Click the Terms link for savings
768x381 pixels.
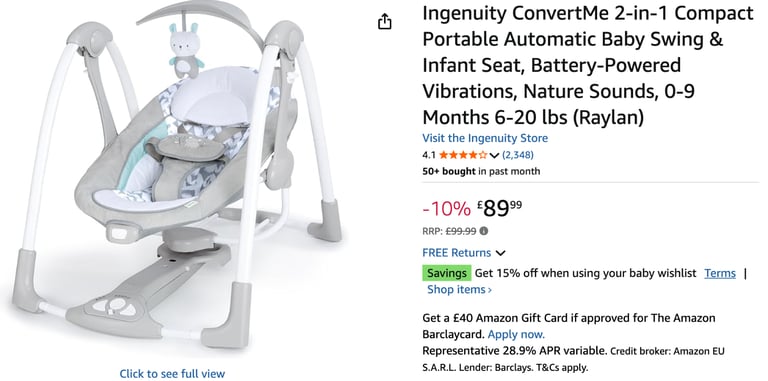pos(720,273)
